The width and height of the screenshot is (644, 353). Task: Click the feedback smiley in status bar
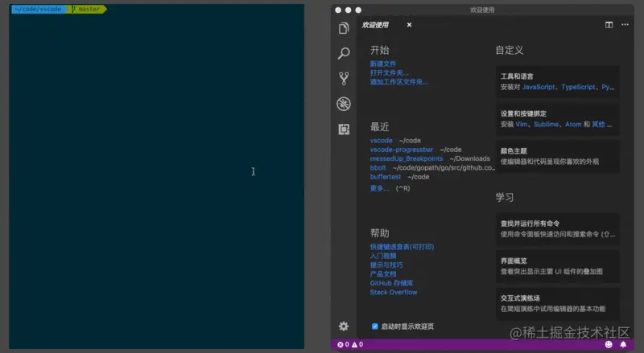tap(609, 344)
